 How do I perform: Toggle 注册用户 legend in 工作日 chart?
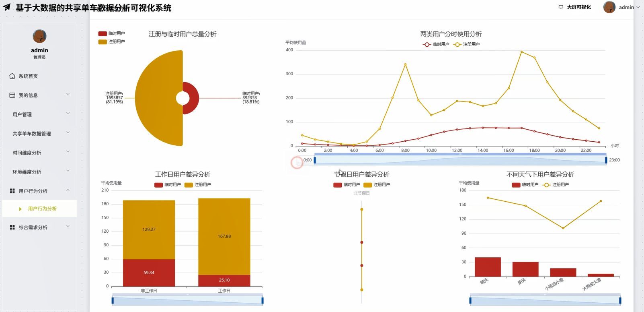tap(198, 185)
